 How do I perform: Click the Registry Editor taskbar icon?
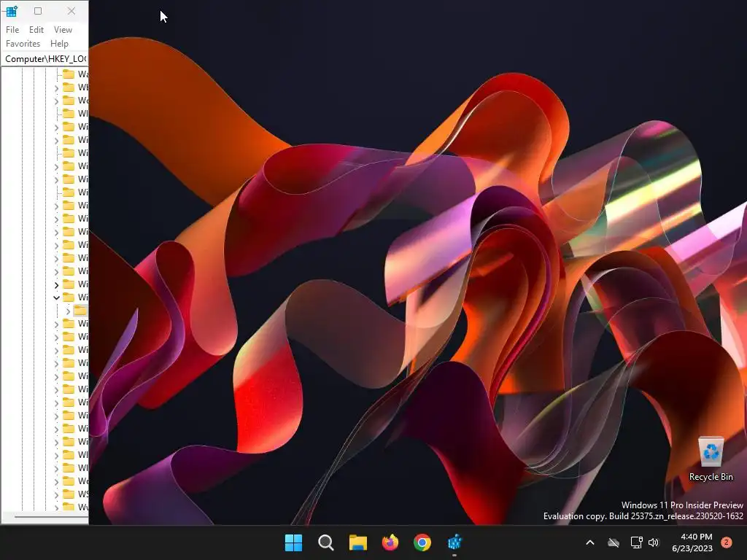click(x=454, y=542)
